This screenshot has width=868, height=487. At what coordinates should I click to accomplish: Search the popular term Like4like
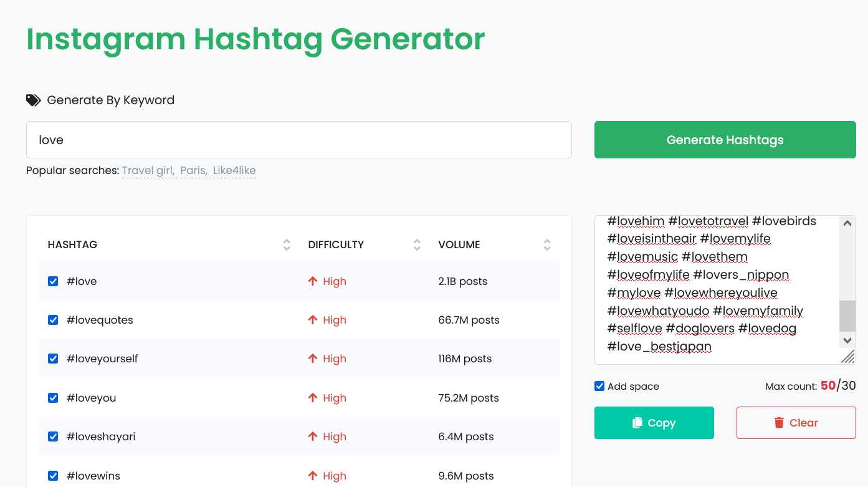(x=234, y=171)
